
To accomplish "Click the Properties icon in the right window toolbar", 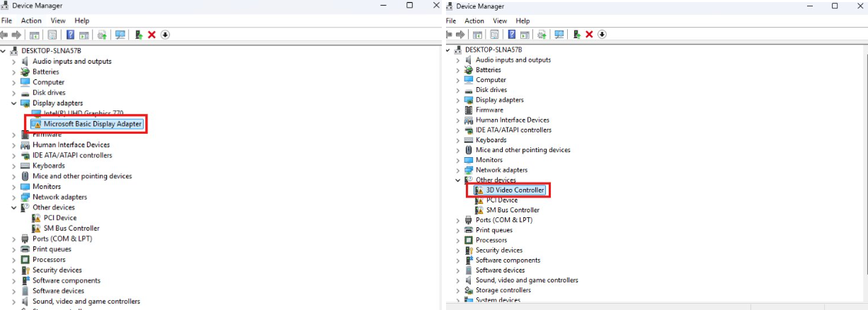I will pyautogui.click(x=496, y=34).
